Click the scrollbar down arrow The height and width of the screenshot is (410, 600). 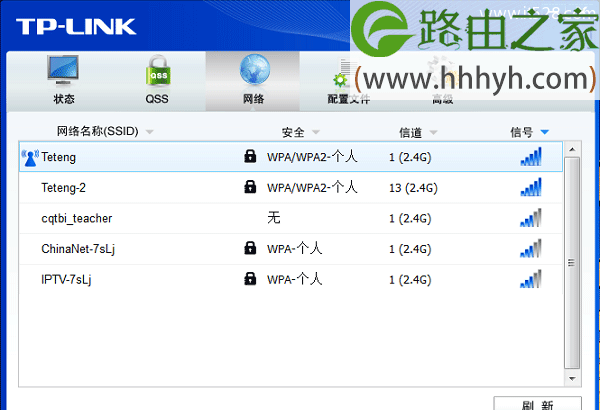571,379
